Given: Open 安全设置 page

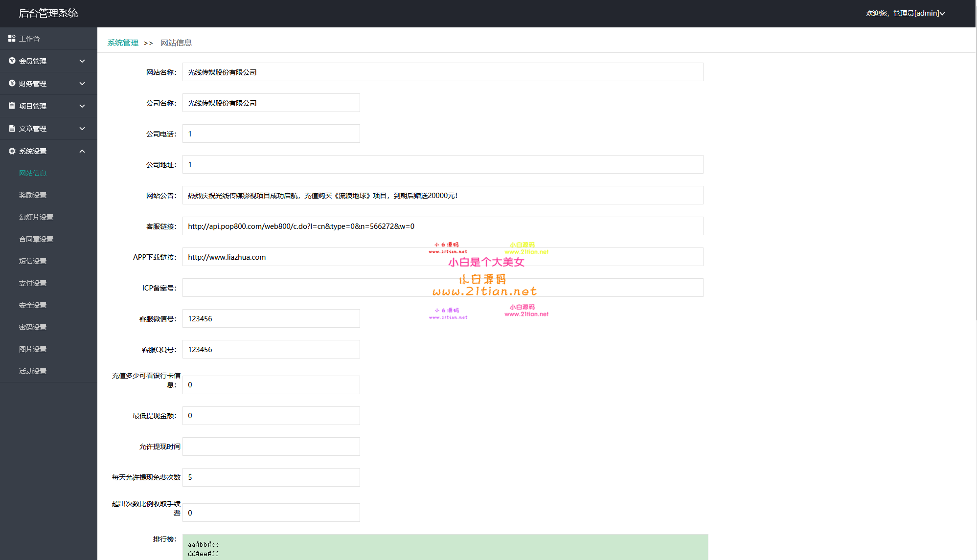Looking at the screenshot, I should click(33, 305).
